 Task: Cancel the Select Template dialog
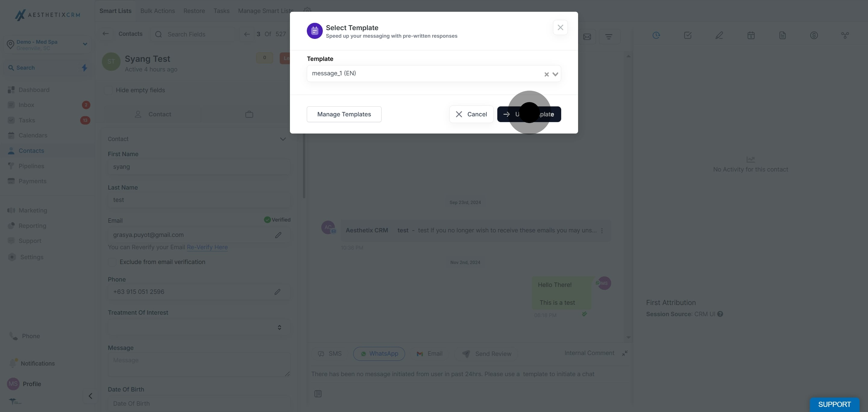[471, 114]
